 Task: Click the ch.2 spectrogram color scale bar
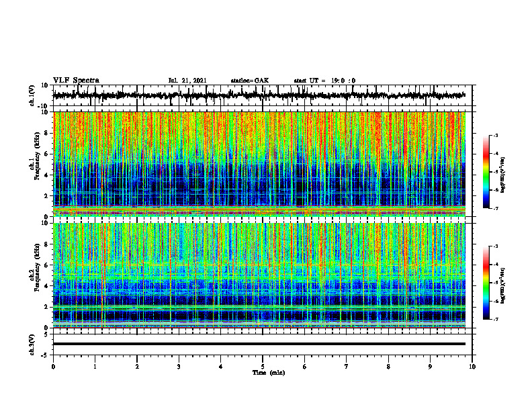[486, 283]
